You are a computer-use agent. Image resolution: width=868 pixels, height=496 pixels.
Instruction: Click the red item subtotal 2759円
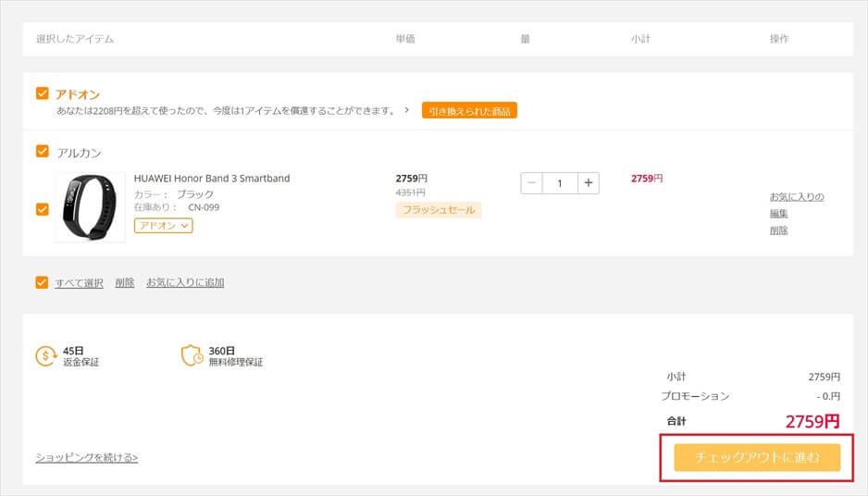click(x=647, y=179)
